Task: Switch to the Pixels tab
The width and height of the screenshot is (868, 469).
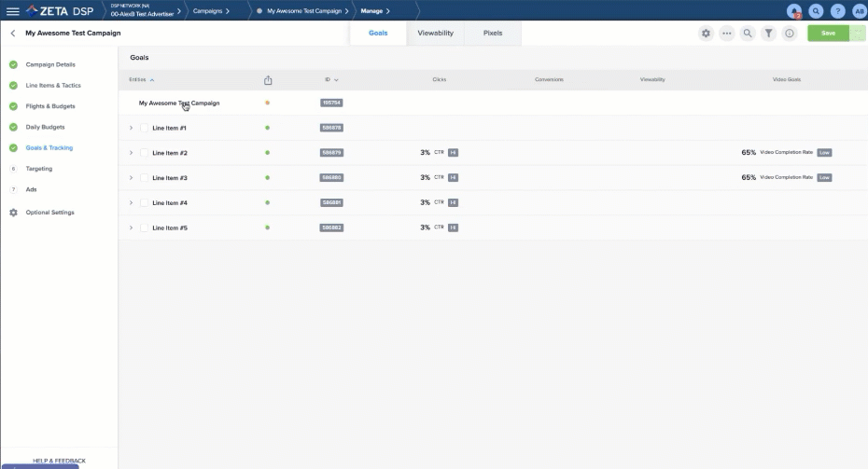Action: click(493, 33)
